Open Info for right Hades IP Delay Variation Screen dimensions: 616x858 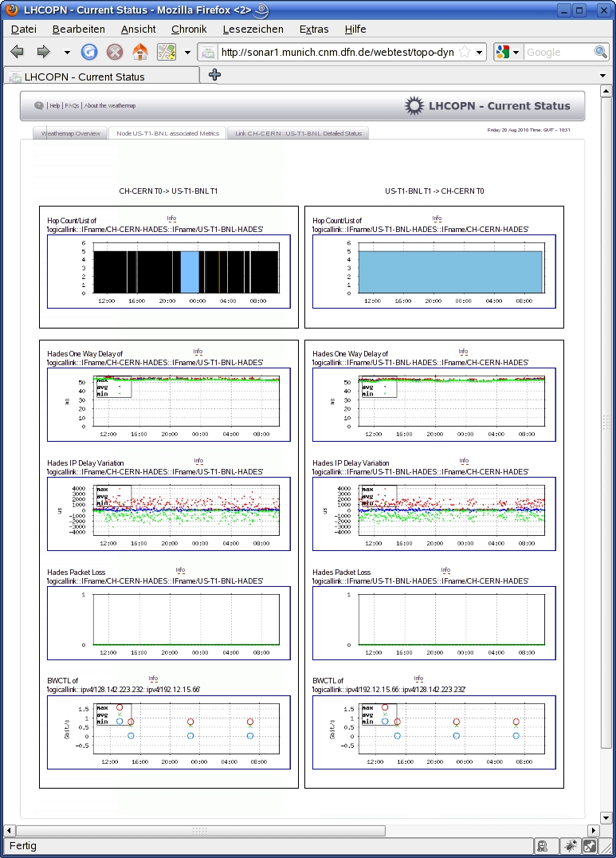pos(464,461)
